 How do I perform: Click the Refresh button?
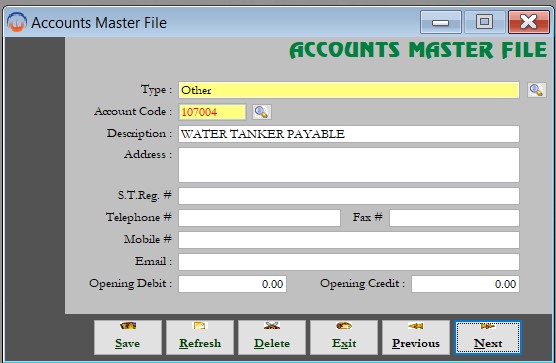coord(200,337)
